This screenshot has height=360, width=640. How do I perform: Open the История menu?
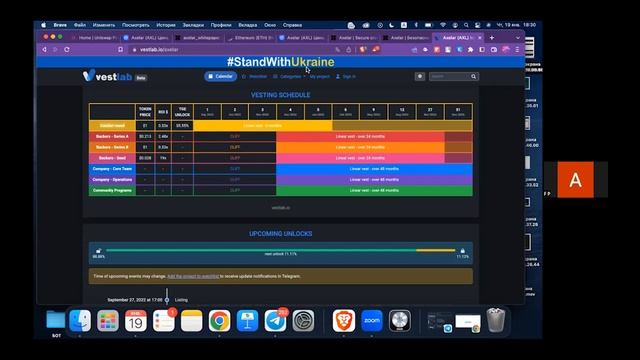click(x=166, y=25)
